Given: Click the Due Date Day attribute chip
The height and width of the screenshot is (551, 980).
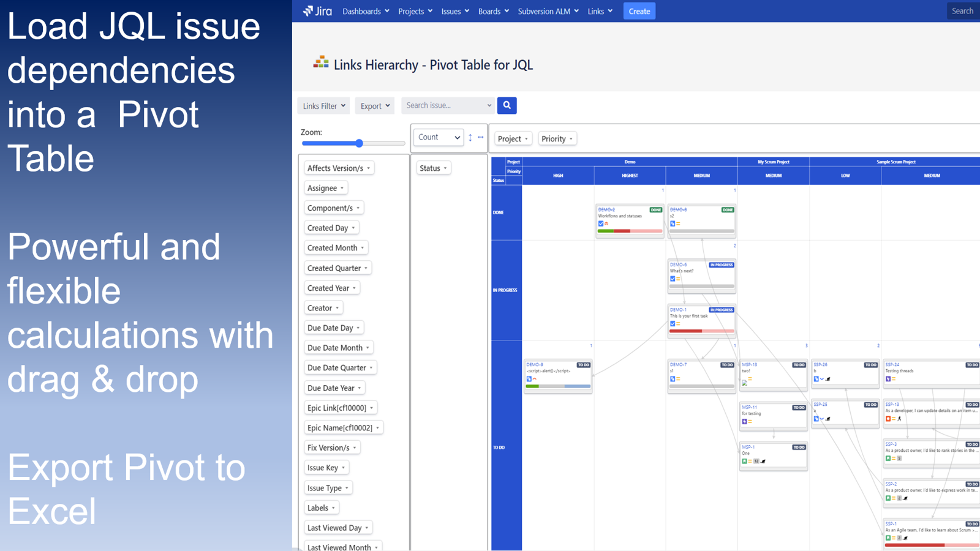Looking at the screenshot, I should [x=334, y=328].
